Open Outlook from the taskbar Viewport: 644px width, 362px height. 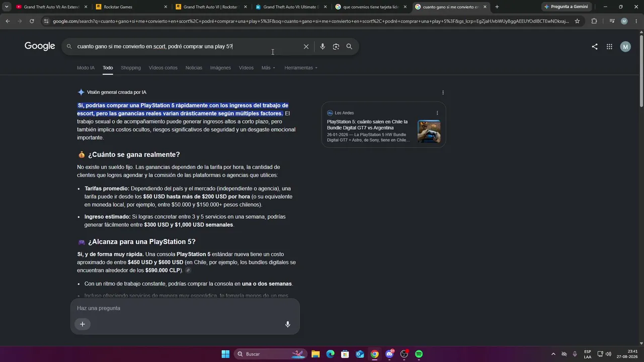tap(360, 354)
